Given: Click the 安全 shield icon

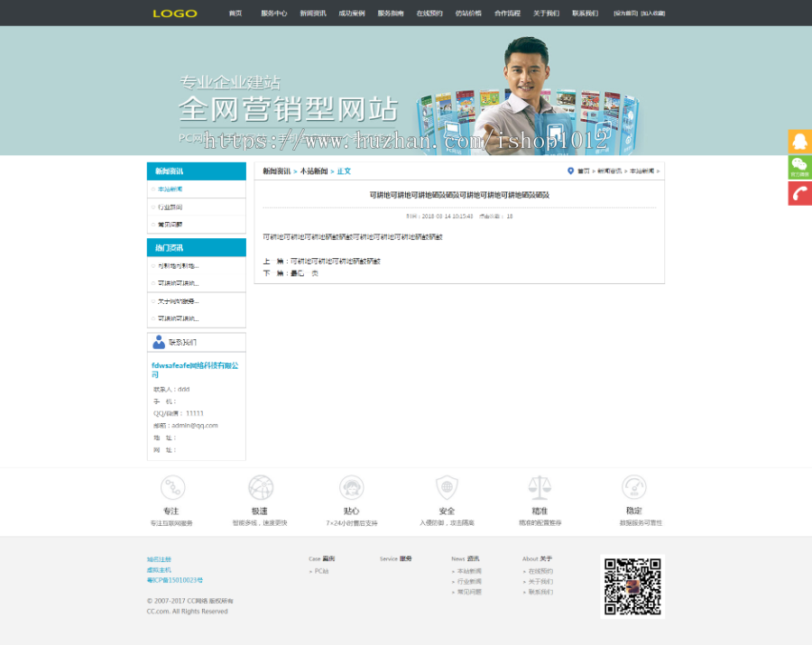Looking at the screenshot, I should [447, 485].
